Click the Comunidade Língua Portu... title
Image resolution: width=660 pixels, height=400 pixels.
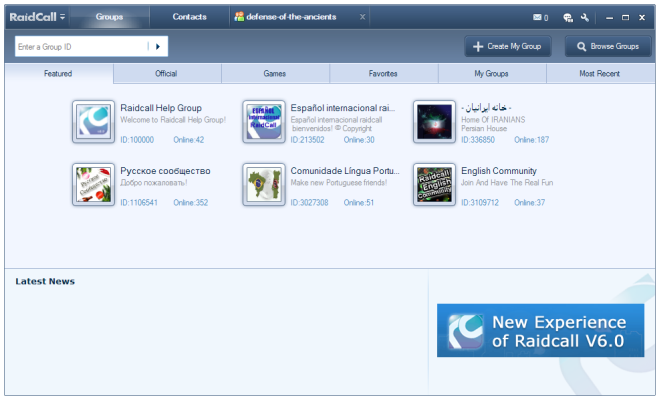345,171
